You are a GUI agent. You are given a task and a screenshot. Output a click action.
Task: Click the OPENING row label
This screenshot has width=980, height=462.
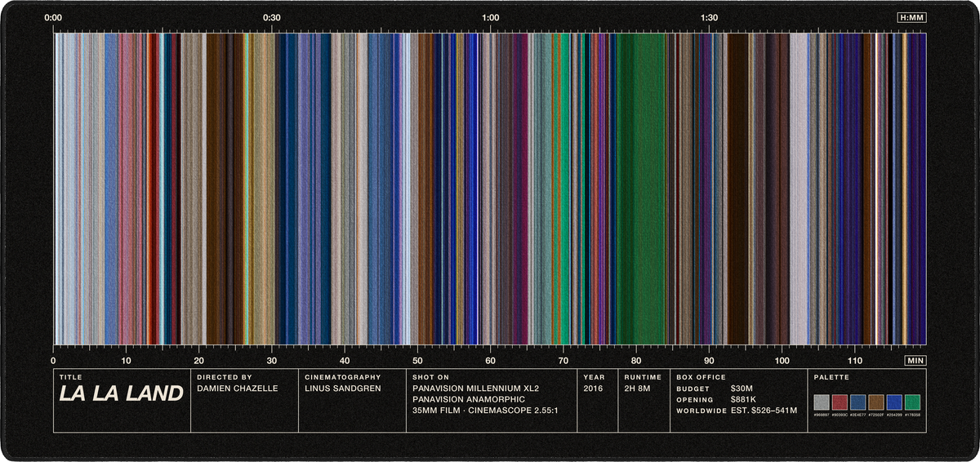tap(694, 400)
